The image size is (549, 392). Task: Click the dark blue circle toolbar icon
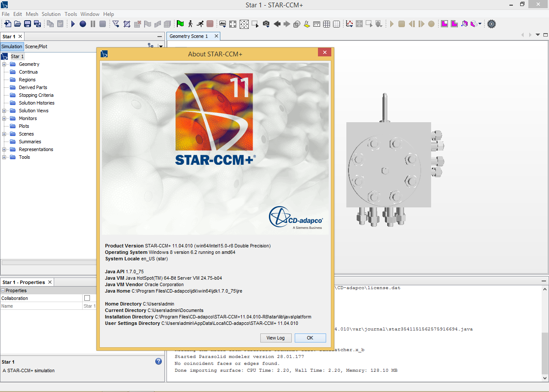pos(83,24)
